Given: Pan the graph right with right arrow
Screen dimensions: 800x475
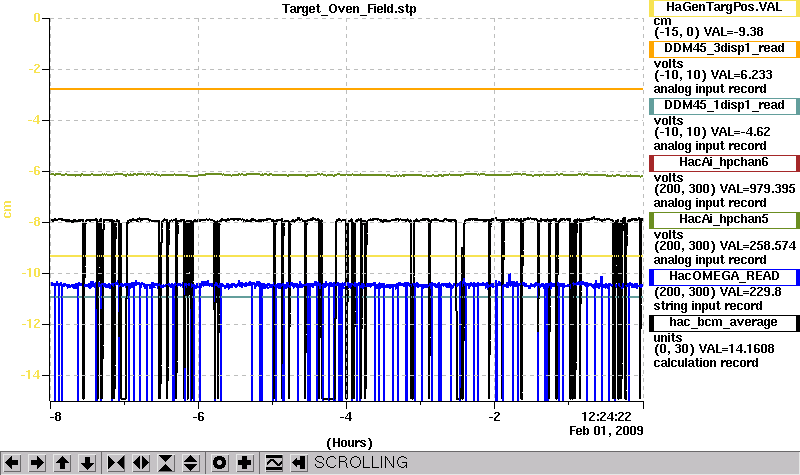Looking at the screenshot, I should pos(37,463).
